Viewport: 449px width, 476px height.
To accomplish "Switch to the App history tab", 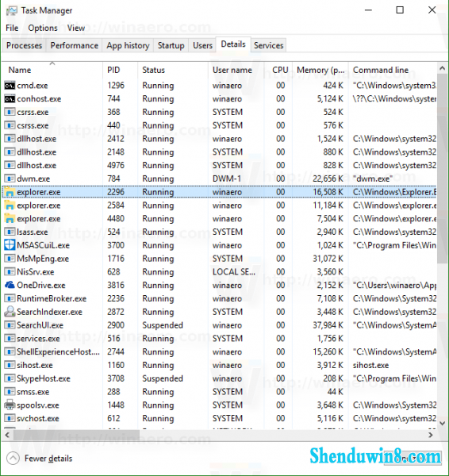I will click(128, 45).
